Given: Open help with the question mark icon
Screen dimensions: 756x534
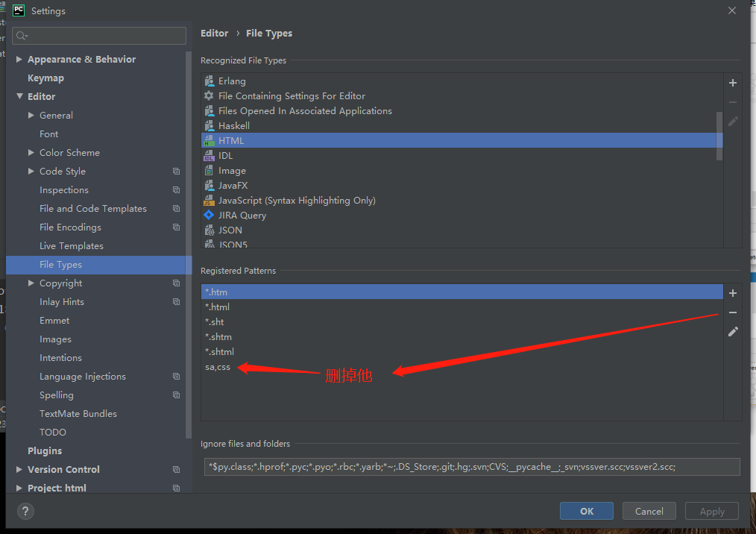Looking at the screenshot, I should click(25, 512).
